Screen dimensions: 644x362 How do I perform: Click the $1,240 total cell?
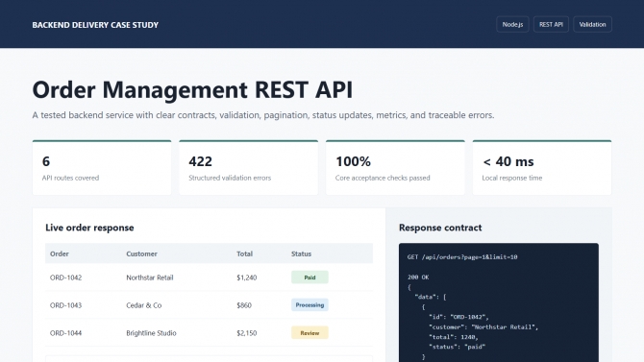pos(246,278)
